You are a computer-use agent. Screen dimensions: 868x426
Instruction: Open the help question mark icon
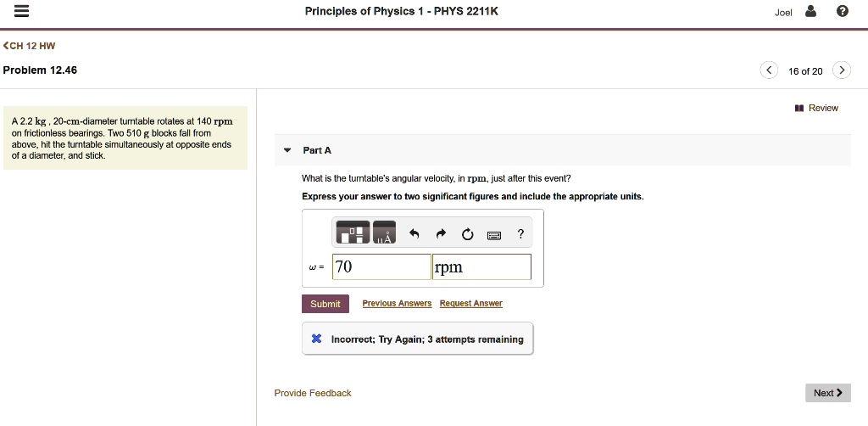(x=843, y=11)
